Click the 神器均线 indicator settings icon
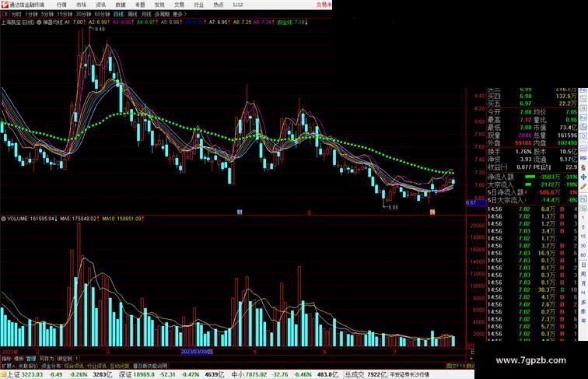Viewport: 588px width, 379px height. tap(39, 23)
